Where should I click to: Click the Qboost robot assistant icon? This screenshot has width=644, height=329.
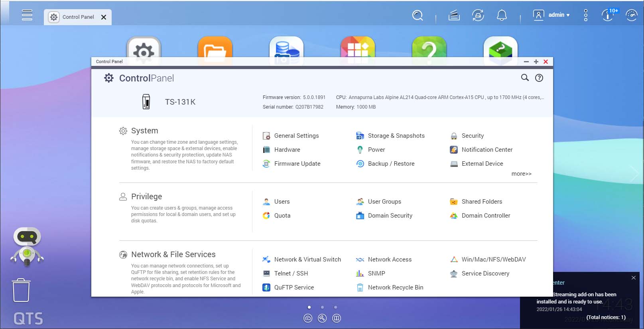pyautogui.click(x=27, y=246)
